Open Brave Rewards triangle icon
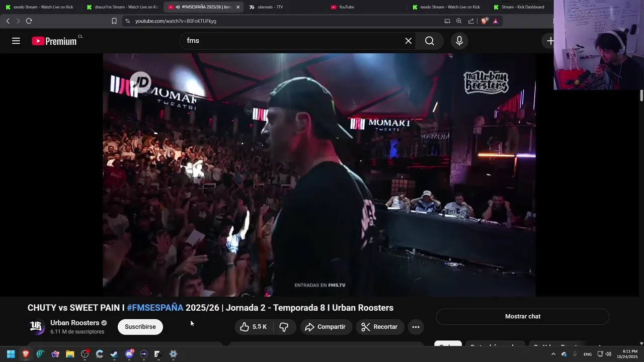 coord(496,21)
